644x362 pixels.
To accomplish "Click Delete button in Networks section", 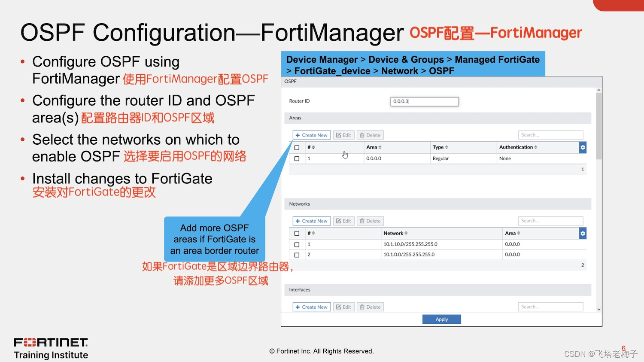I will click(370, 221).
